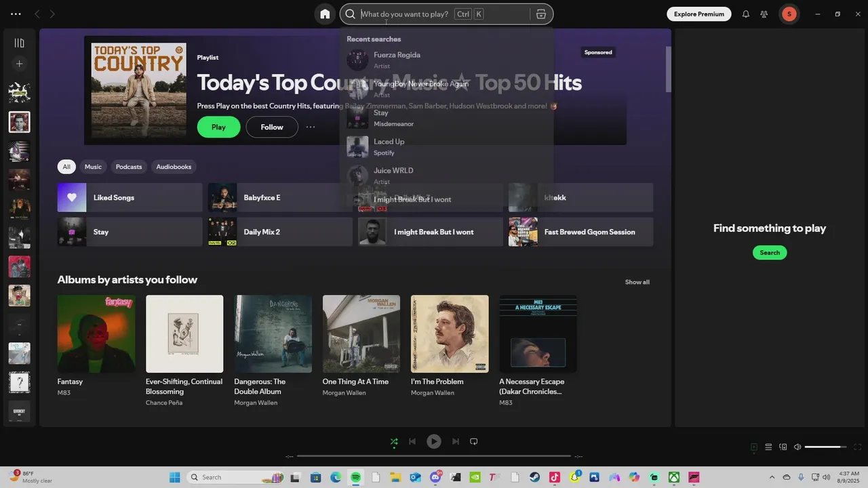Open the three-dot app menu
This screenshot has width=868, height=488.
pyautogui.click(x=16, y=14)
